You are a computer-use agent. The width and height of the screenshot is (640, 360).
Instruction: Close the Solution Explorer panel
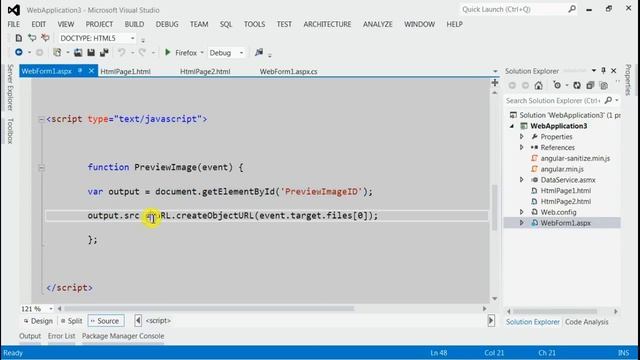click(x=613, y=71)
